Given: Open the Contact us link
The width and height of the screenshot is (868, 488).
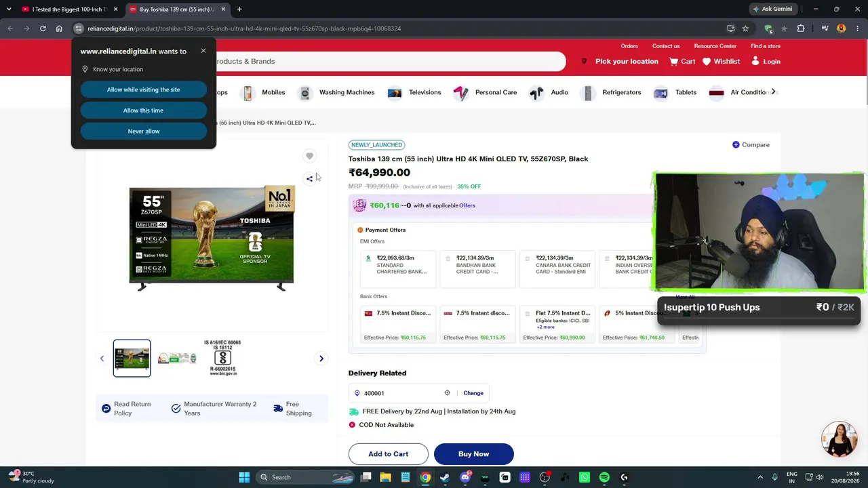Looking at the screenshot, I should [x=666, y=46].
